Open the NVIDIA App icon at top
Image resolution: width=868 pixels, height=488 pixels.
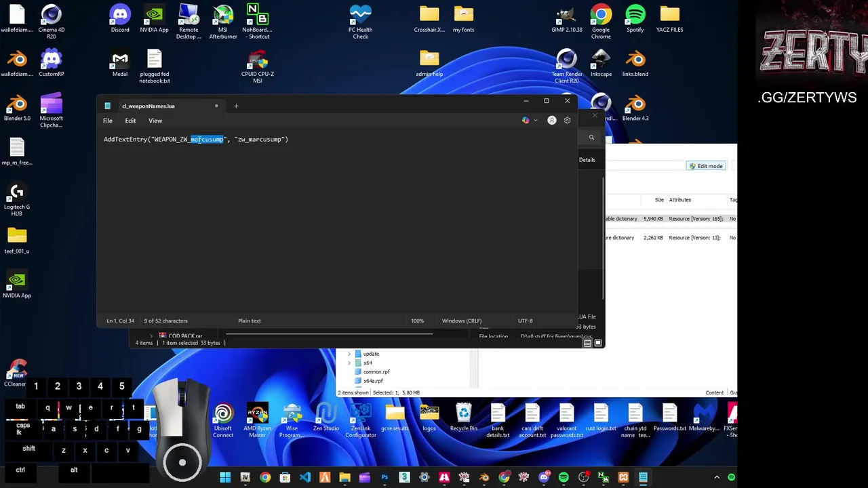click(x=154, y=19)
